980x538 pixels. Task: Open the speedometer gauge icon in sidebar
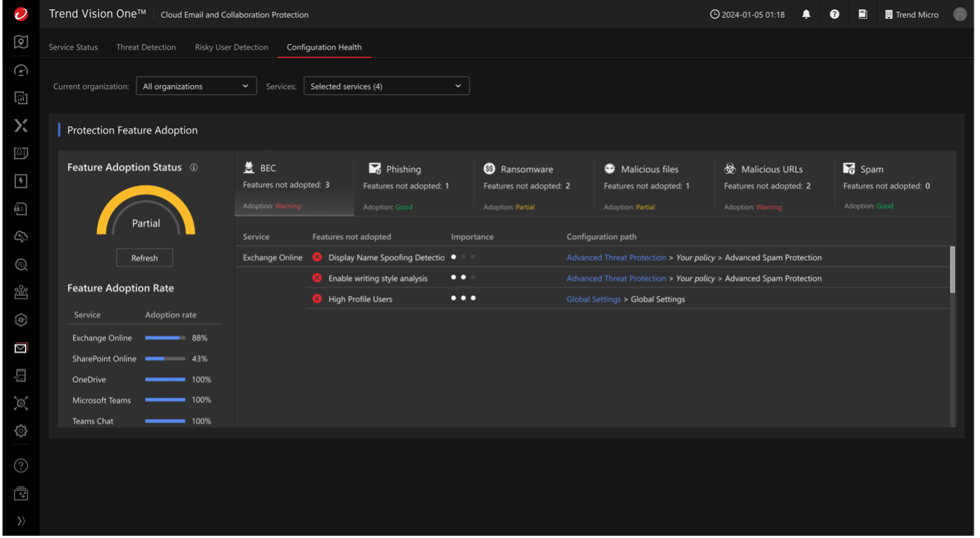click(x=21, y=70)
